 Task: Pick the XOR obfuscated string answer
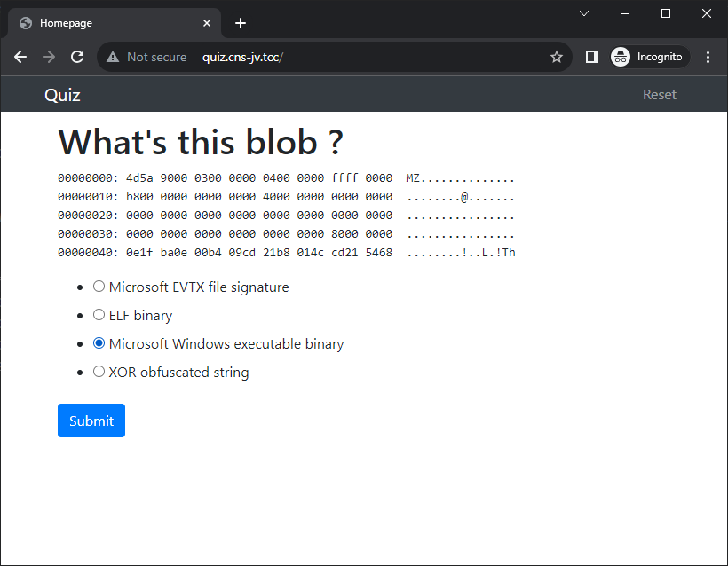tap(99, 372)
